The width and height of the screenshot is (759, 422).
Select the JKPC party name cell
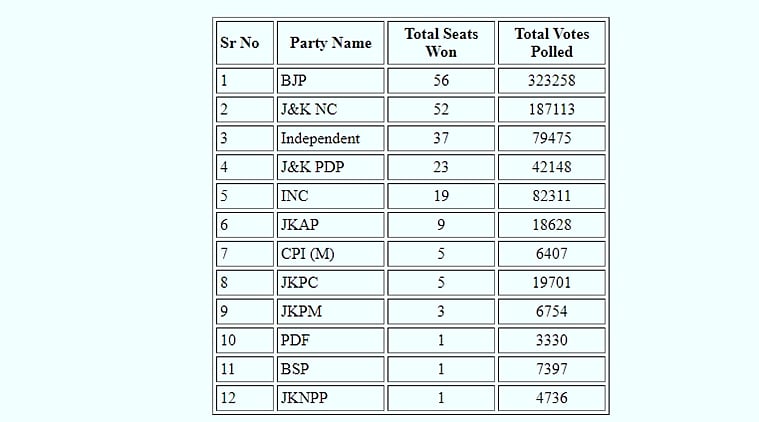point(330,283)
